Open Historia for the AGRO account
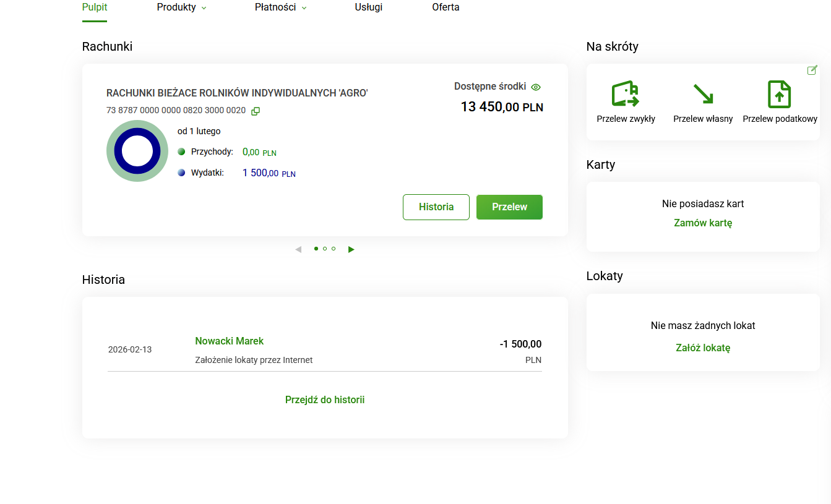The width and height of the screenshot is (831, 504). 436,207
